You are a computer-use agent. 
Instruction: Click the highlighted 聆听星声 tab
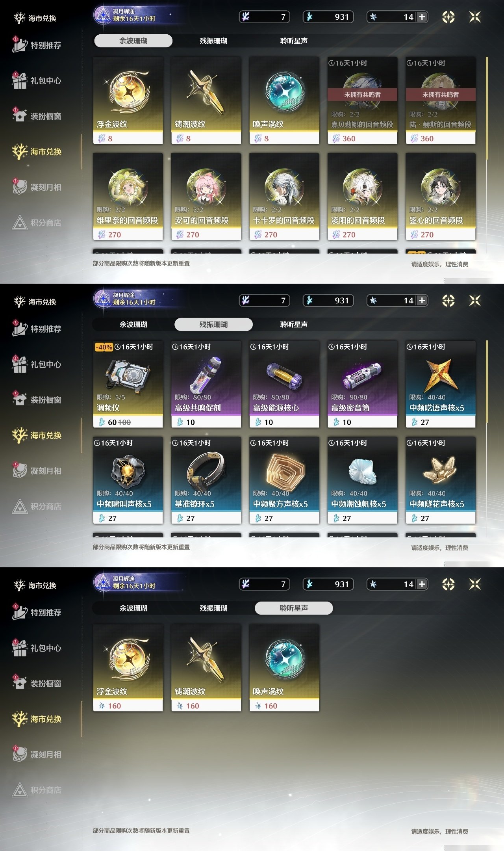tap(294, 608)
